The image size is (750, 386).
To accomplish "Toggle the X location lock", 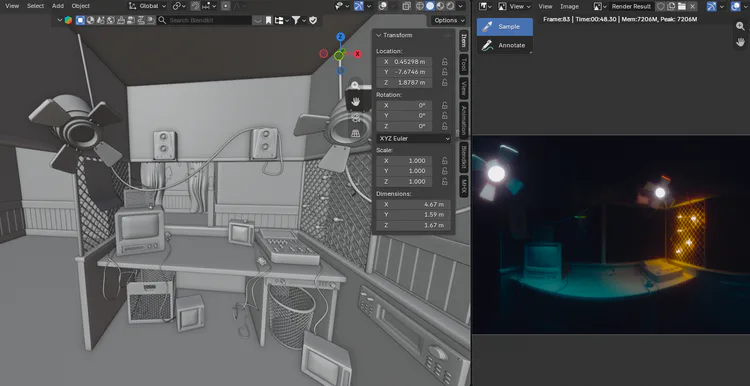I will [444, 62].
